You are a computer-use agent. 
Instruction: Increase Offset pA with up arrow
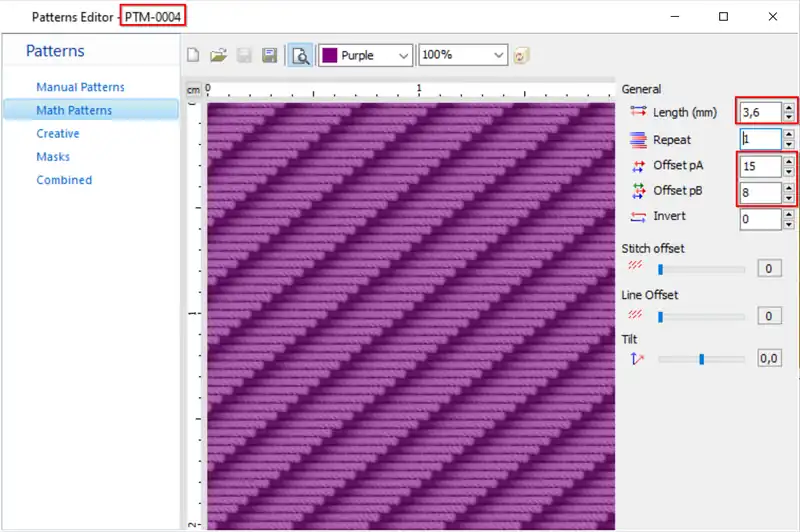[x=789, y=161]
